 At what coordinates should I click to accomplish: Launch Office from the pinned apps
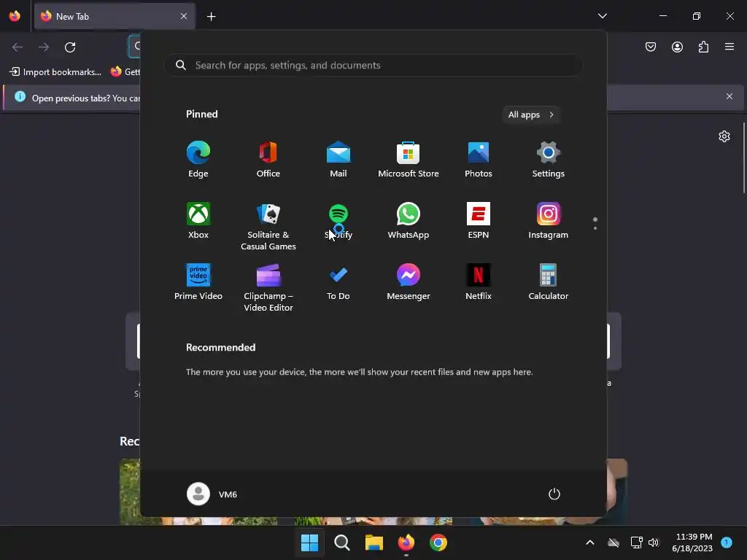click(x=268, y=160)
